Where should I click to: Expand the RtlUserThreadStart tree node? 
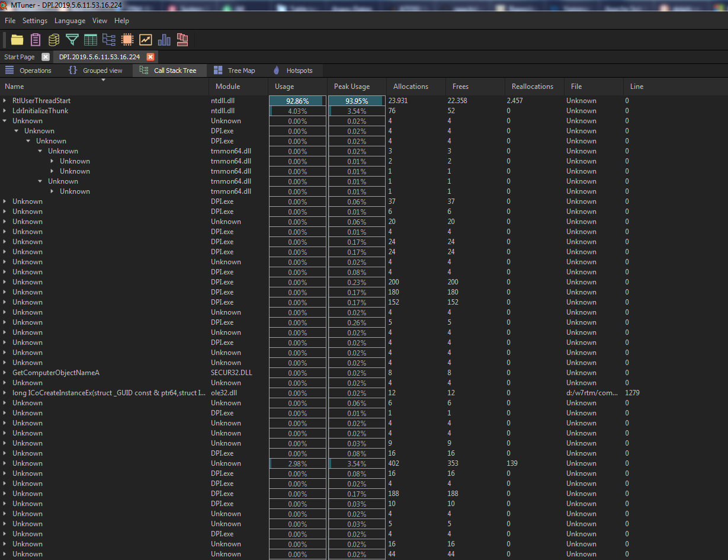(x=5, y=100)
